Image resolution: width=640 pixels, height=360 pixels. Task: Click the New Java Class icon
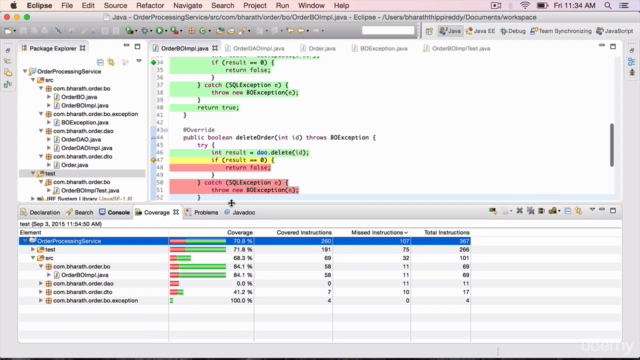click(x=202, y=31)
